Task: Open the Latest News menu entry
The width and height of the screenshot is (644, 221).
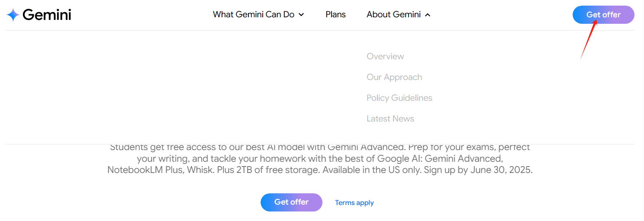Action: pos(390,119)
